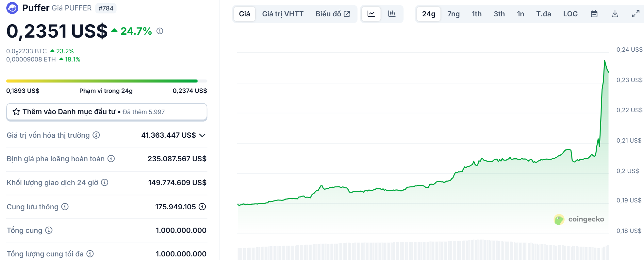644x260 pixels.
Task: Click the 149.774.609 US$ volume value
Action: pos(177,182)
